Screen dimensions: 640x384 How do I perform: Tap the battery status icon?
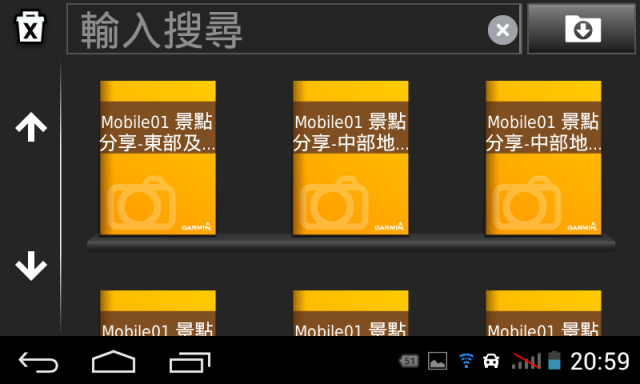point(554,360)
